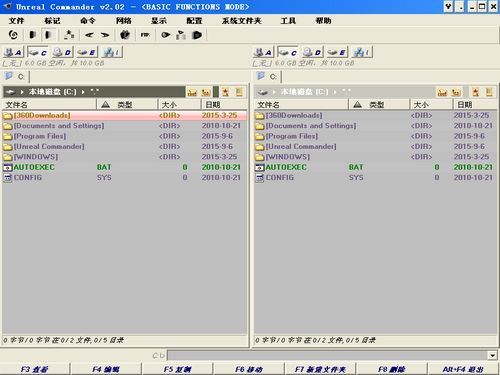
Task: Open the 工具 menu
Action: [288, 21]
